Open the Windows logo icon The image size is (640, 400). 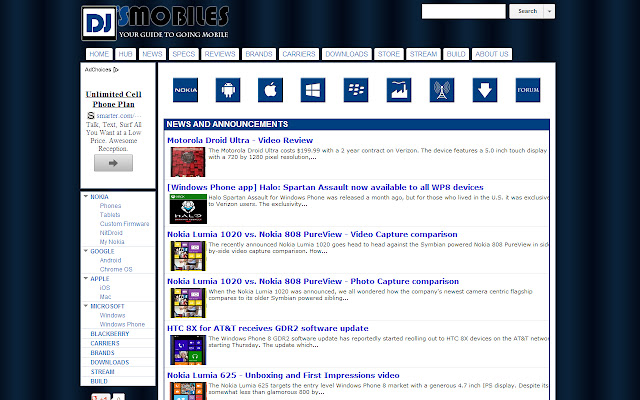point(313,90)
